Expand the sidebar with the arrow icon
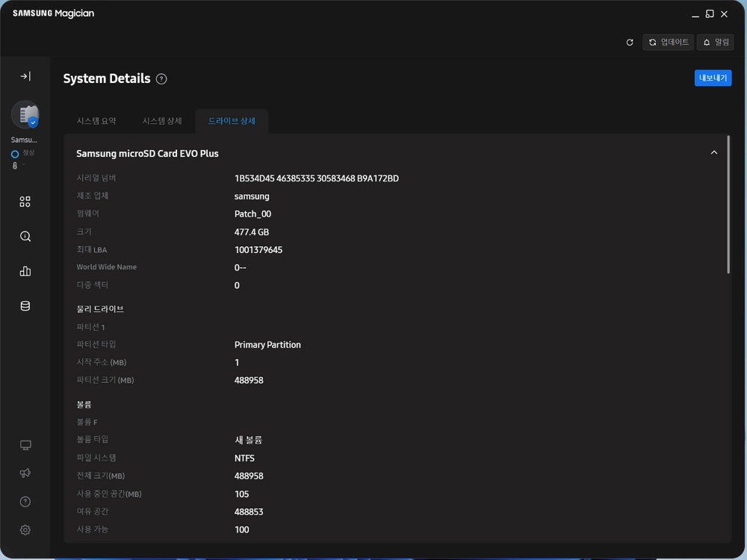 (x=25, y=76)
